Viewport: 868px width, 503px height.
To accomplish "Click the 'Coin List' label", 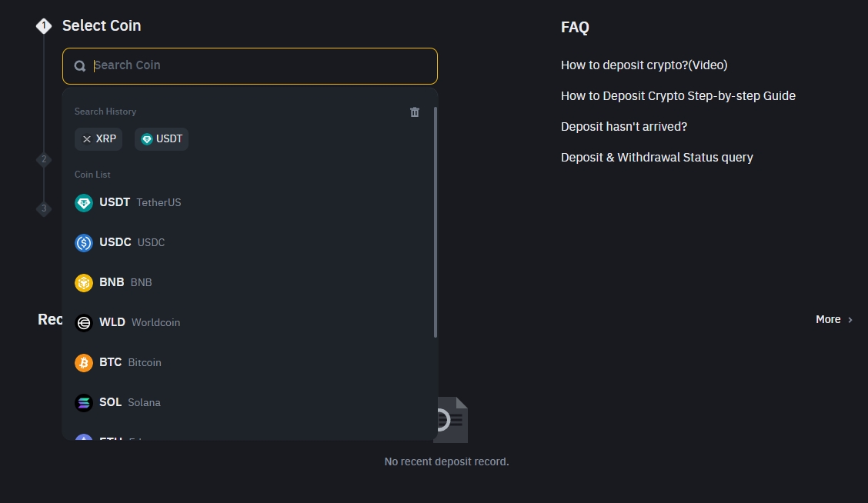I will pos(92,175).
